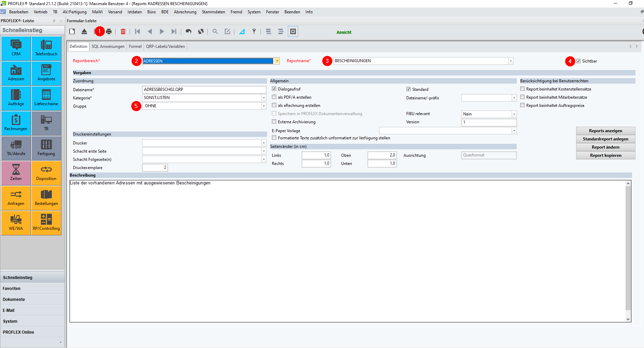Viewport: 644px width, 348px height.
Task: Open the Stammdaten menu
Action: tap(213, 12)
